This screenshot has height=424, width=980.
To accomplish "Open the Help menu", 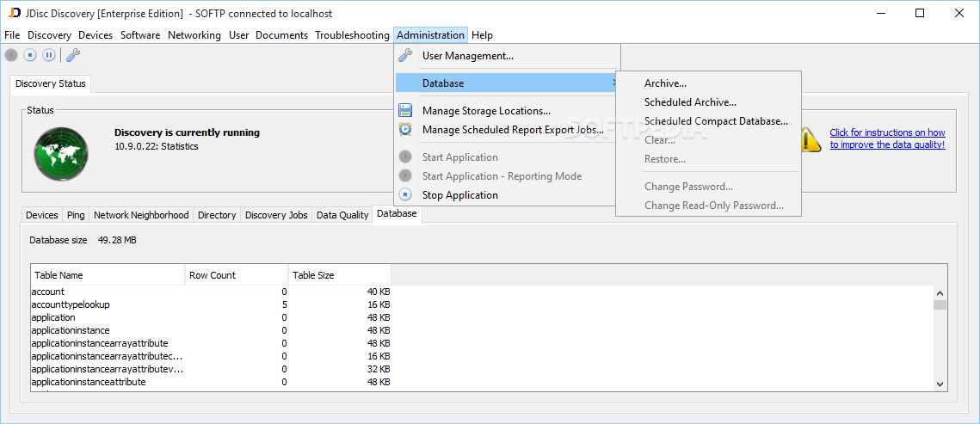I will click(482, 35).
